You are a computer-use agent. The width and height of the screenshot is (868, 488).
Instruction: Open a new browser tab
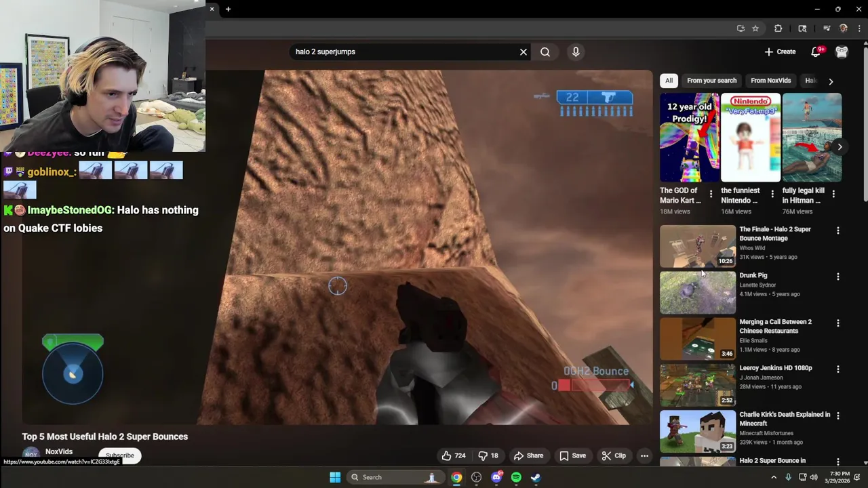click(x=228, y=9)
